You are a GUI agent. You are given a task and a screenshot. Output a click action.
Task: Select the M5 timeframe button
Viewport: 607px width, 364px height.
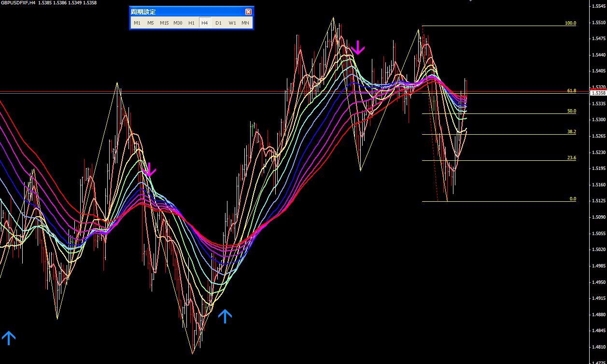[151, 23]
